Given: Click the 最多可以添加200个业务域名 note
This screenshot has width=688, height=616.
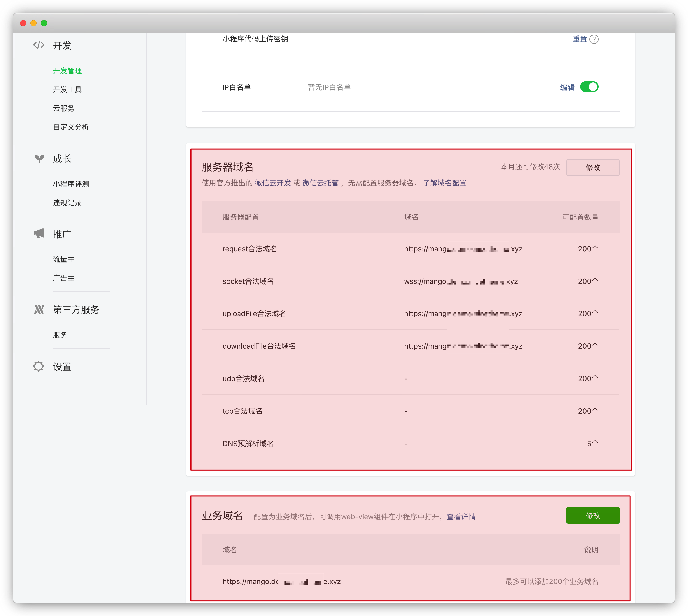Looking at the screenshot, I should [x=552, y=581].
